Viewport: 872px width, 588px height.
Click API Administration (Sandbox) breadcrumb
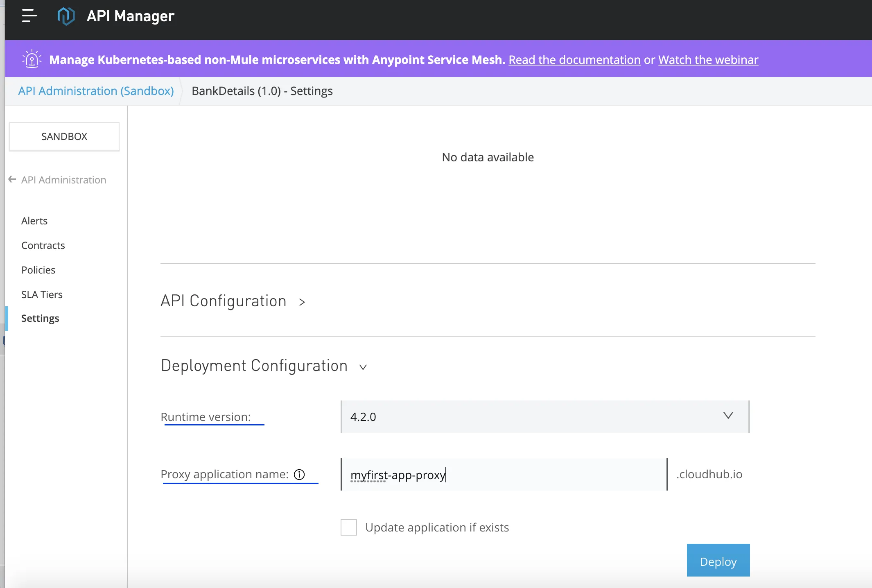[96, 91]
